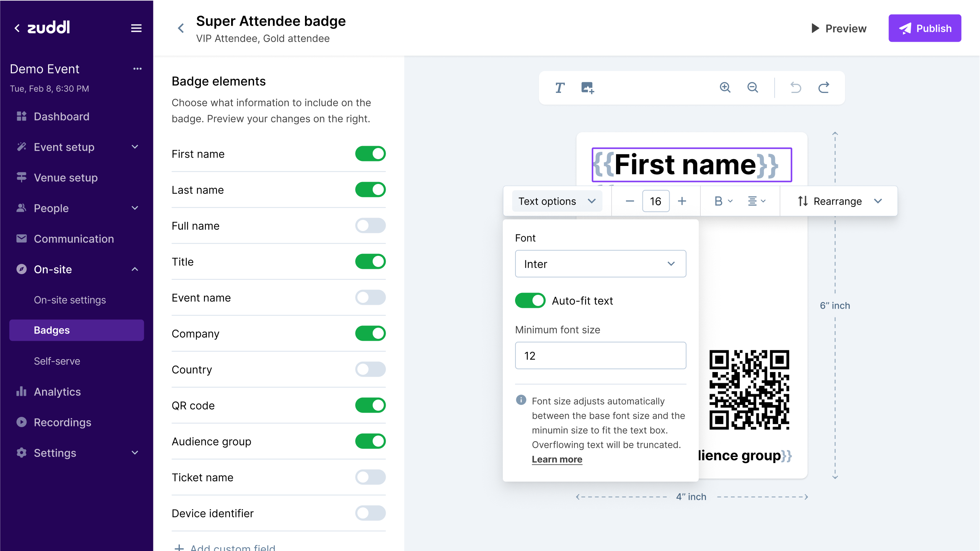Open the Inter font dropdown
The image size is (980, 551).
tap(600, 264)
